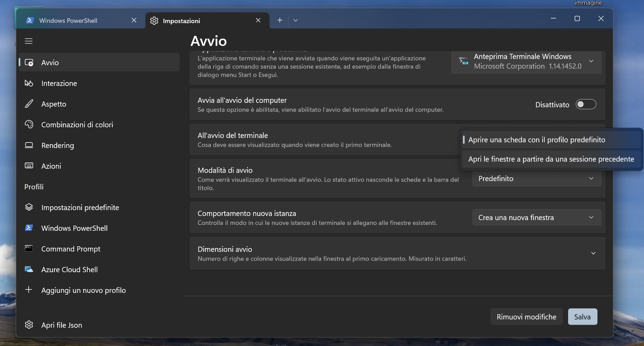Viewport: 644px width, 346px height.
Task: Open a new tab with plus button
Action: (x=280, y=20)
